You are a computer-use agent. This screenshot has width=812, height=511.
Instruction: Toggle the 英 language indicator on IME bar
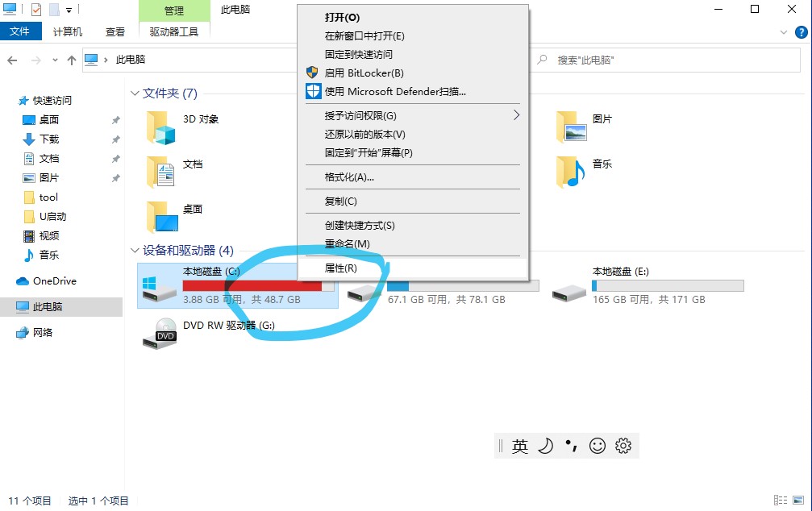coord(521,445)
